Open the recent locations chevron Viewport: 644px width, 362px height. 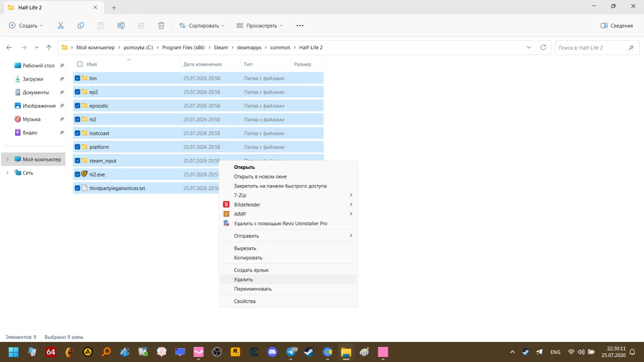pyautogui.click(x=37, y=47)
